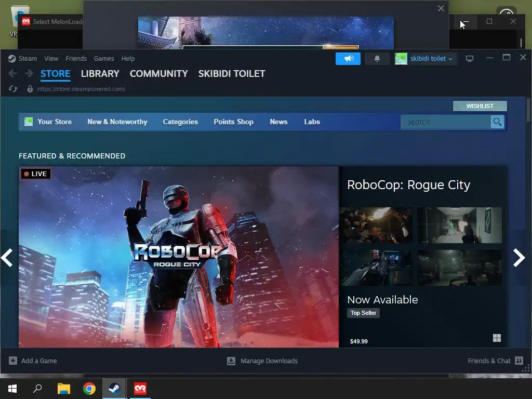Screen dimensions: 532x399
Task: Click the Your Store avatar icon
Action: point(29,122)
